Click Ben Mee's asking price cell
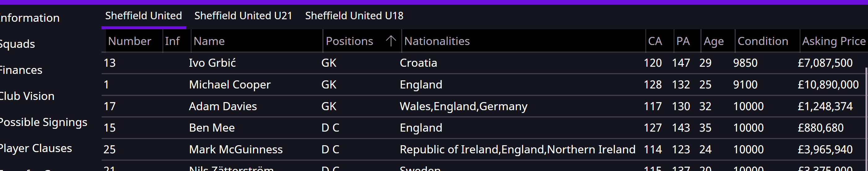 (820, 128)
